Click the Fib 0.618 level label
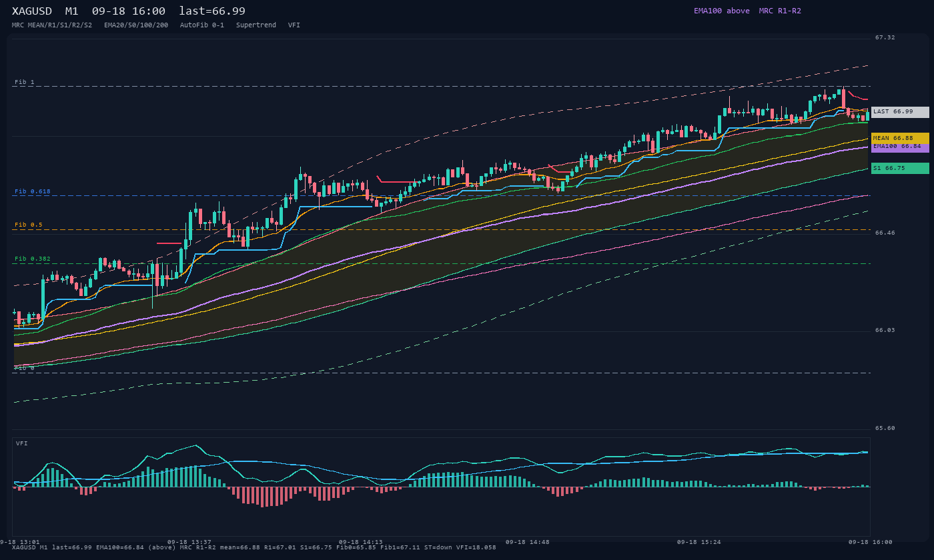This screenshot has height=560, width=934. pos(33,191)
